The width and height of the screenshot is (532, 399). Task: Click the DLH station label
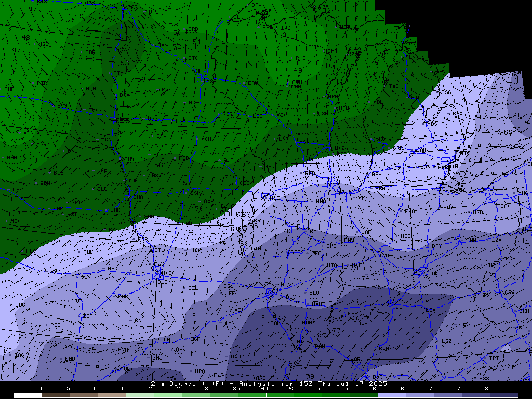pyautogui.click(x=238, y=17)
